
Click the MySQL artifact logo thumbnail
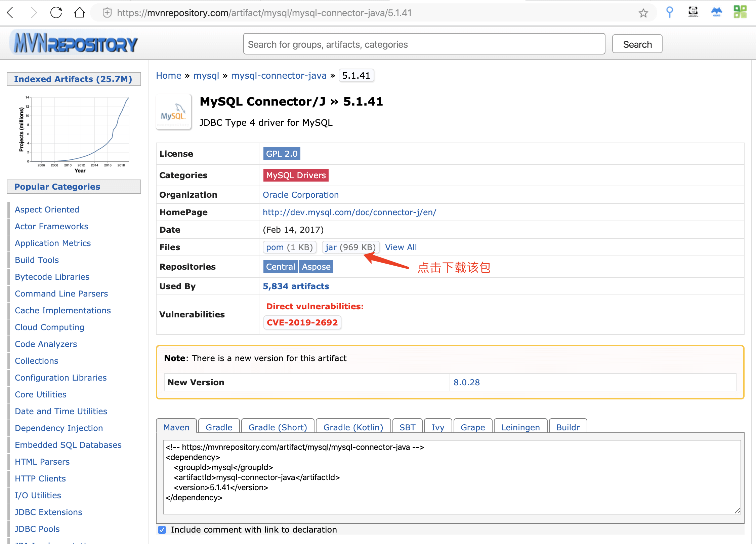click(173, 112)
